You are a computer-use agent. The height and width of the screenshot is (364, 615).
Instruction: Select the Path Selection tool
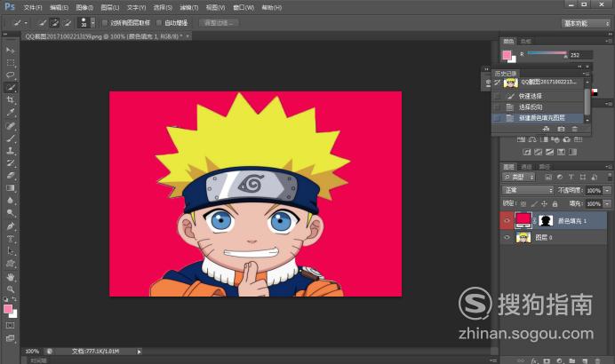tap(10, 251)
